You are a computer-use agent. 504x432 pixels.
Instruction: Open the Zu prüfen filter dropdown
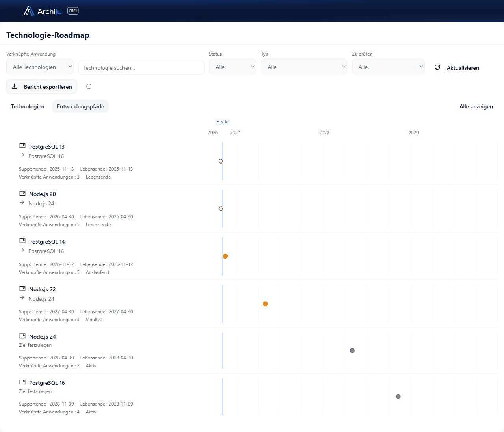point(388,67)
